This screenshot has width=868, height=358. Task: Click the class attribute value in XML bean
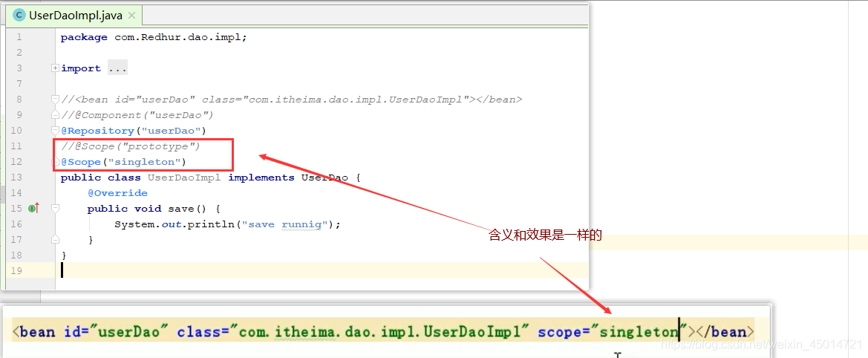click(x=379, y=332)
